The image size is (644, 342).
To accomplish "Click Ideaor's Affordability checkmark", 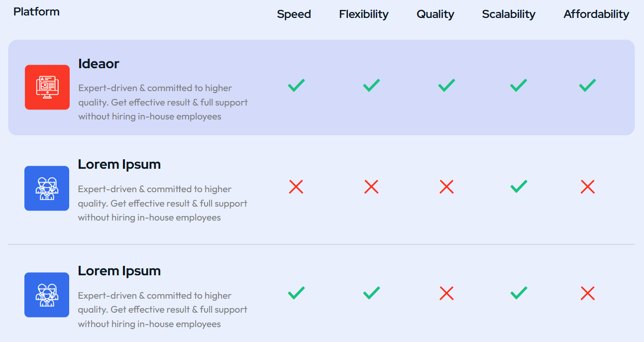I will [587, 86].
